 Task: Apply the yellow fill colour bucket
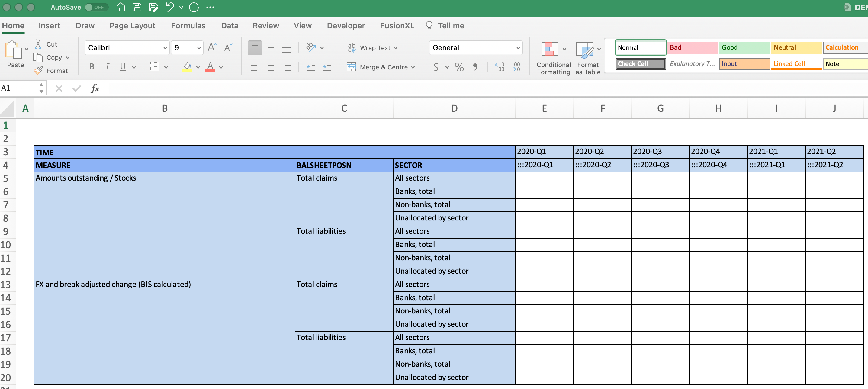pyautogui.click(x=187, y=67)
